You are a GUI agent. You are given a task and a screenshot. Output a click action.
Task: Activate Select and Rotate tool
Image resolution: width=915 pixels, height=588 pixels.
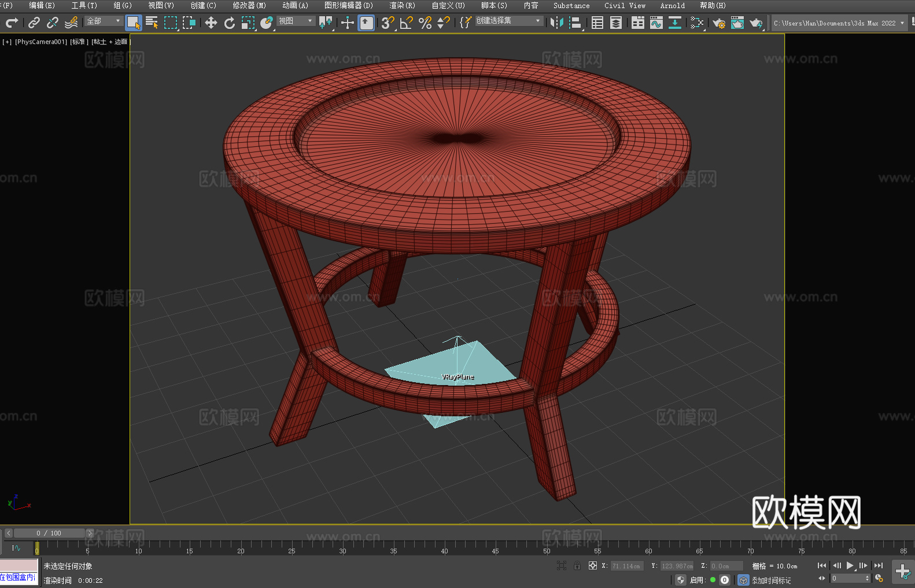[230, 23]
